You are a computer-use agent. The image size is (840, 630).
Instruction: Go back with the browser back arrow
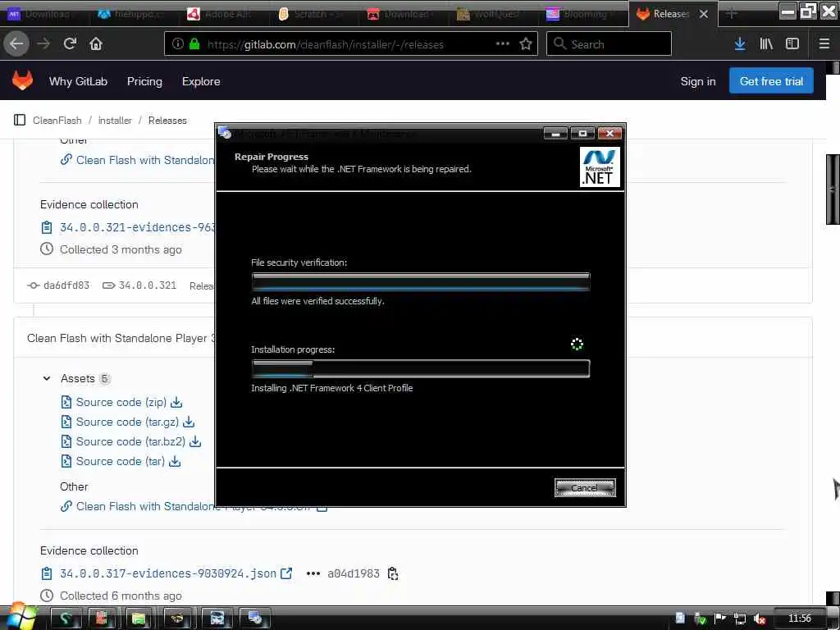click(x=16, y=43)
